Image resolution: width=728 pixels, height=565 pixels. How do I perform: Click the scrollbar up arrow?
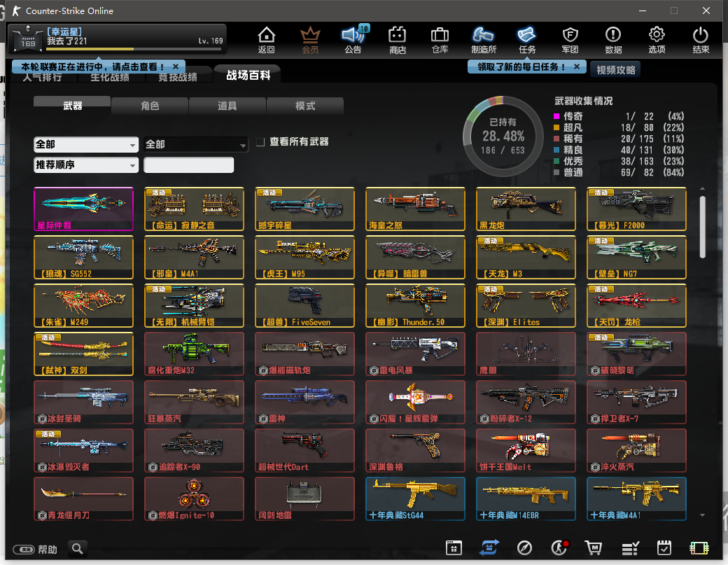702,188
